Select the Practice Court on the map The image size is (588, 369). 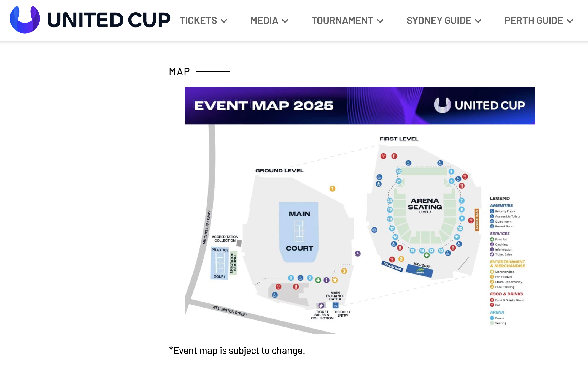[x=220, y=263]
